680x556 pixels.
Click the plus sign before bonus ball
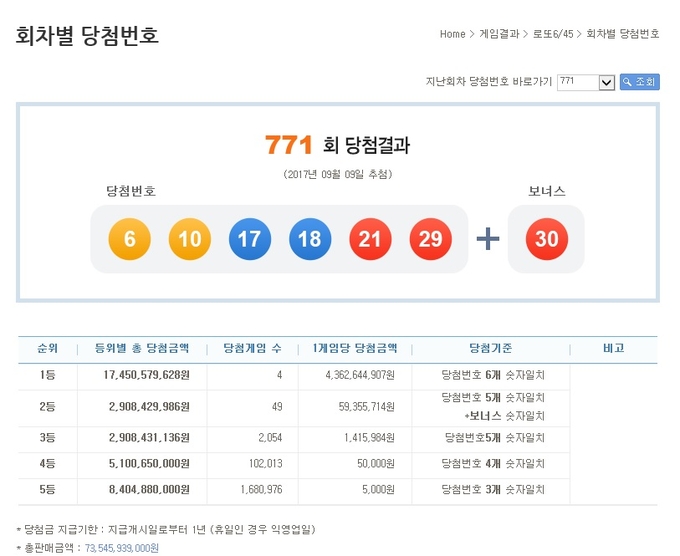487,239
